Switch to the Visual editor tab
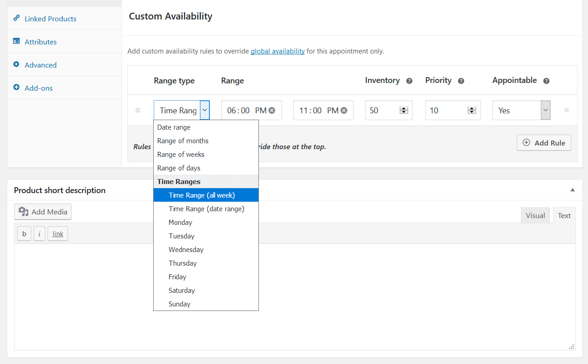Image resolution: width=588 pixels, height=364 pixels. click(x=535, y=215)
